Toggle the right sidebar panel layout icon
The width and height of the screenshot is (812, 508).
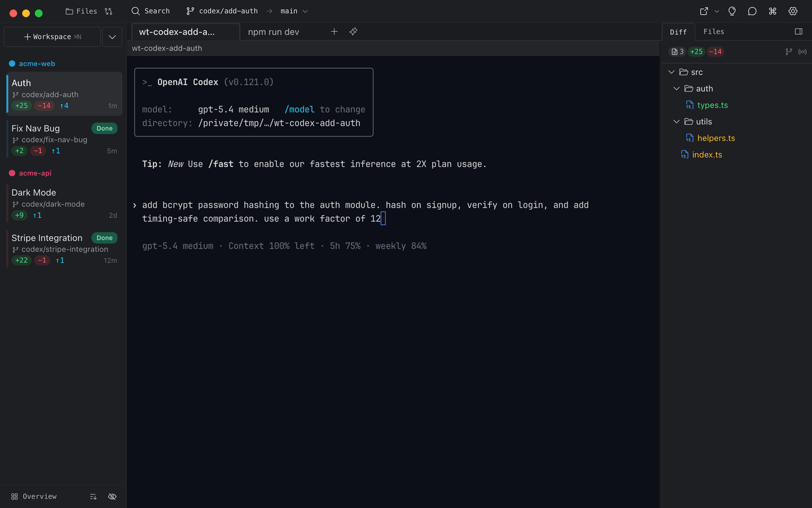click(x=799, y=32)
